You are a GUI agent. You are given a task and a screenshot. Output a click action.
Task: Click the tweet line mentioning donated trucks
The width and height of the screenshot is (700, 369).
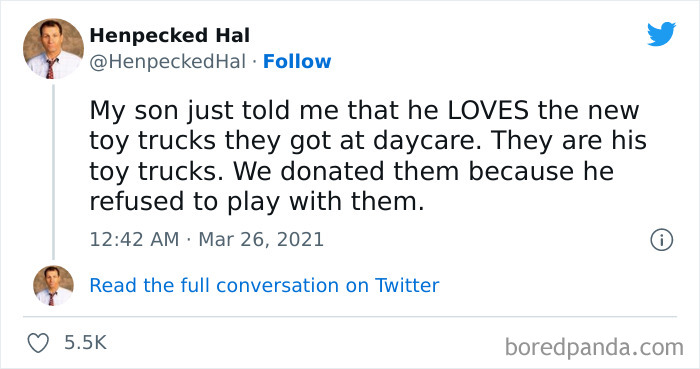coord(352,171)
